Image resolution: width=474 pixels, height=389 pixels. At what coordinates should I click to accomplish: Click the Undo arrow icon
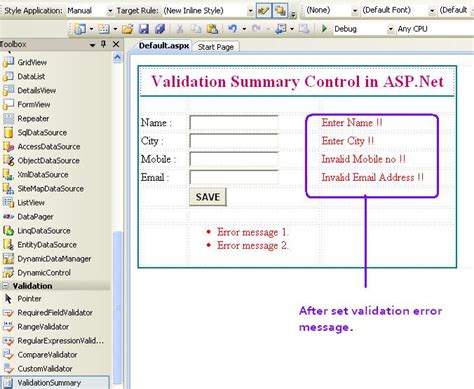click(x=232, y=29)
